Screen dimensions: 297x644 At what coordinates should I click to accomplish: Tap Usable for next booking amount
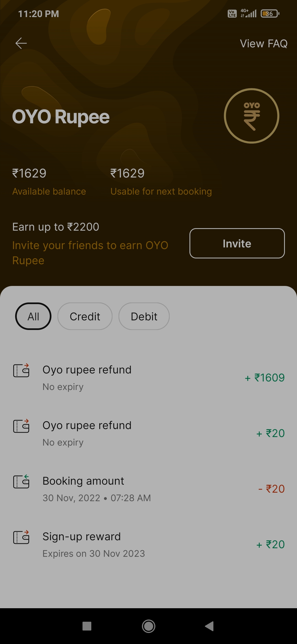point(127,173)
